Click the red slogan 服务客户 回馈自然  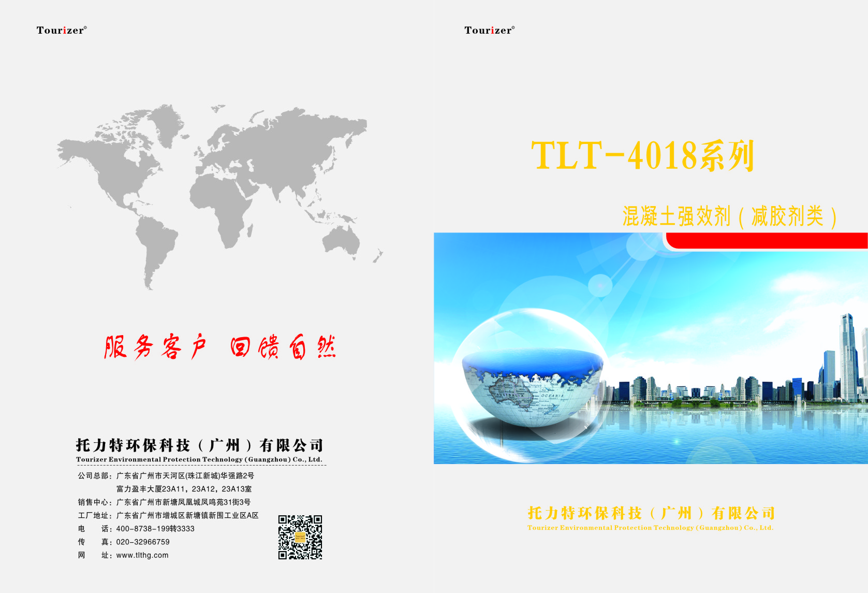click(220, 347)
